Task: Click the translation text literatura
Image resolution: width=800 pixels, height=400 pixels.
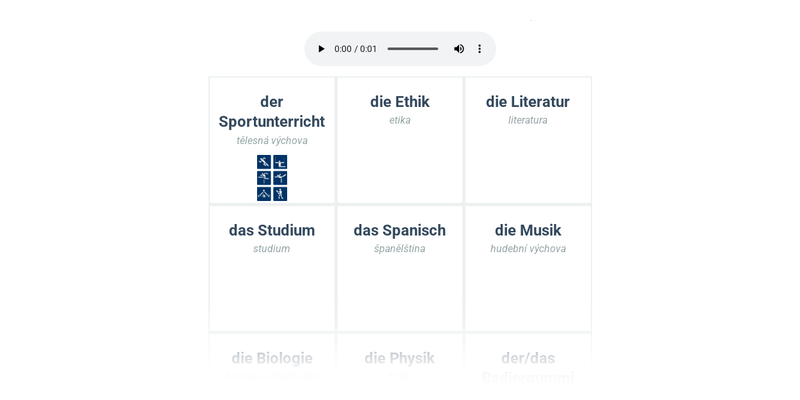Action: [x=528, y=121]
